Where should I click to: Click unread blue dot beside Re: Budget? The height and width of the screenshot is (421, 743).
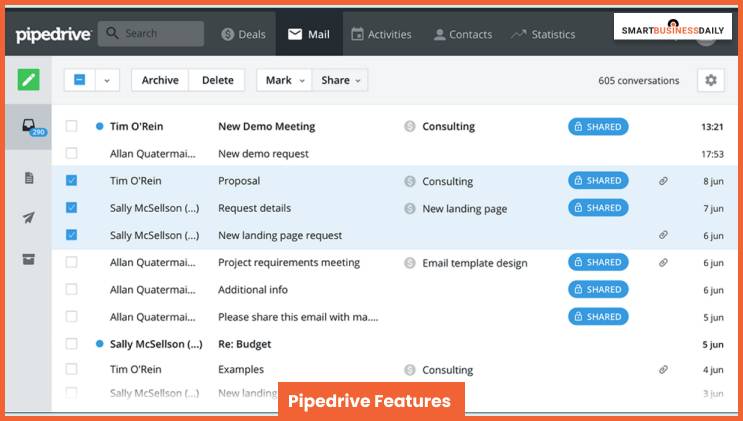pyautogui.click(x=100, y=344)
